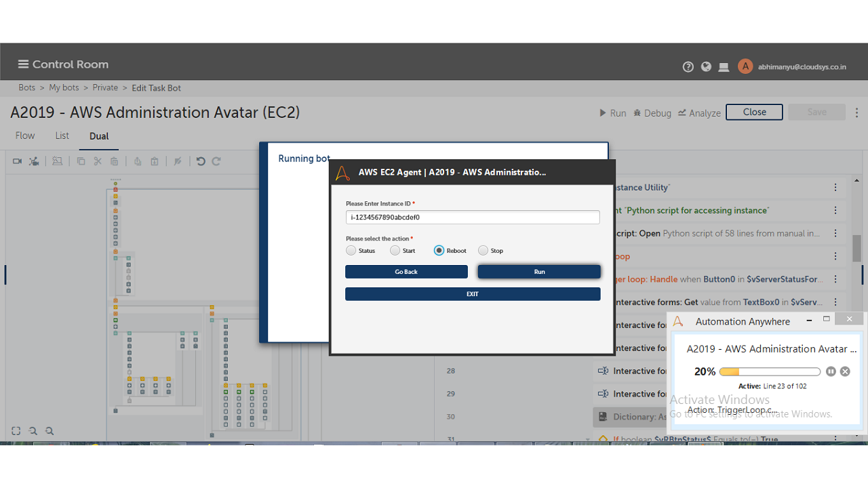Screen dimensions: 868x488
Task: Click Run in the bot editor header
Action: [x=613, y=113]
